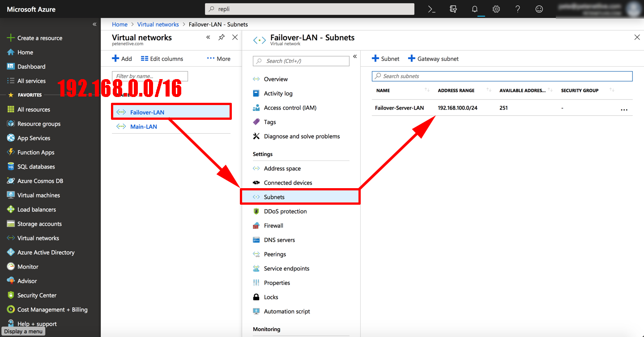Collapse the Virtual networks blade

coord(208,38)
